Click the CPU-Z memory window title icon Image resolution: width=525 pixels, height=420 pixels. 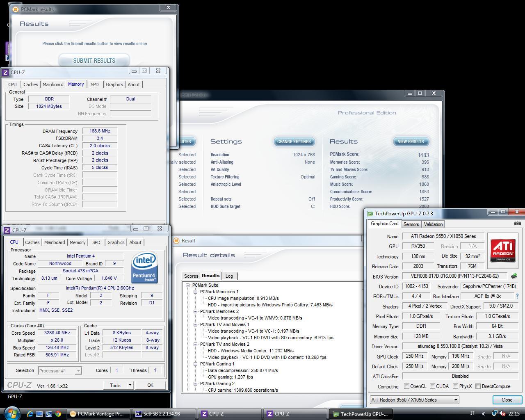5,72
